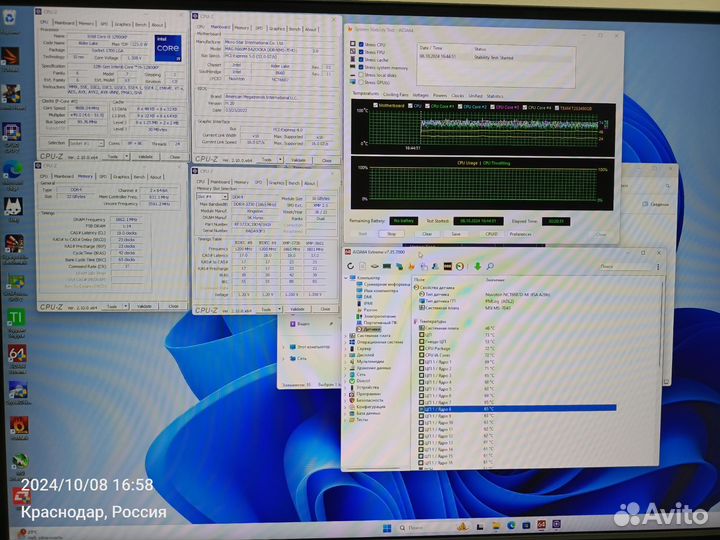Toggle CPU Core #3 graph checkbox
This screenshot has height=540, width=720.
pos(493,107)
